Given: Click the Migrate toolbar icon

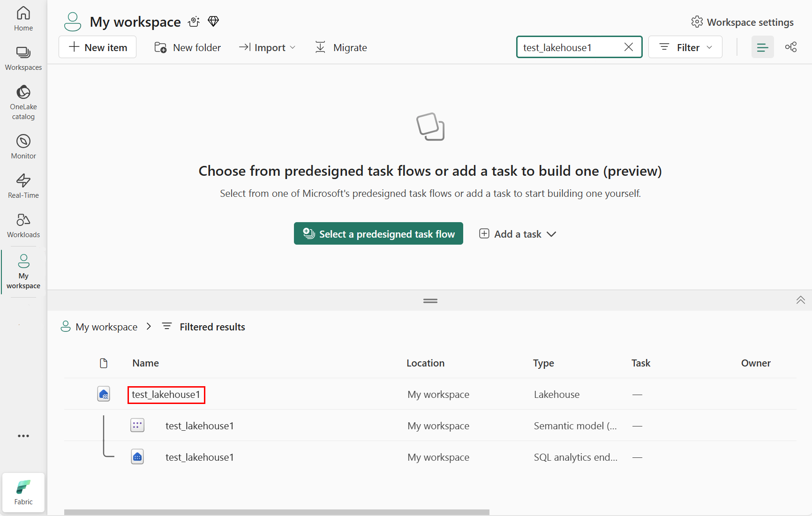Looking at the screenshot, I should [320, 47].
